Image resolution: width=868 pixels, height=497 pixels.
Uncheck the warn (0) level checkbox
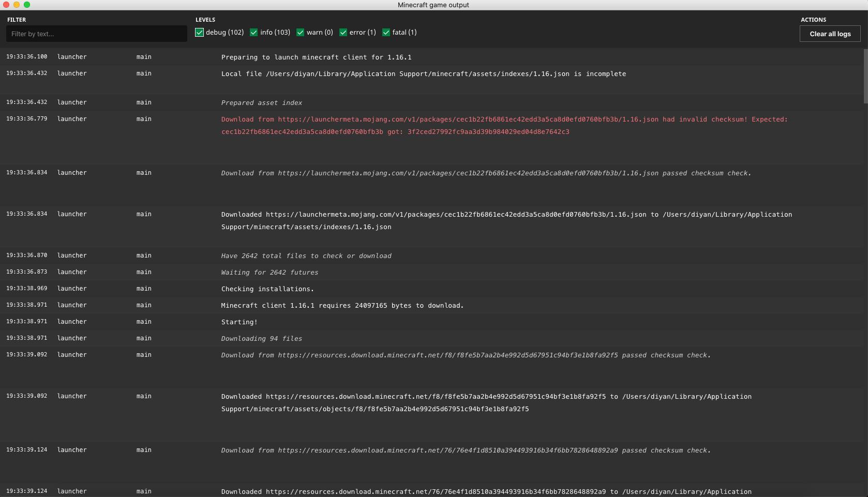pos(301,33)
